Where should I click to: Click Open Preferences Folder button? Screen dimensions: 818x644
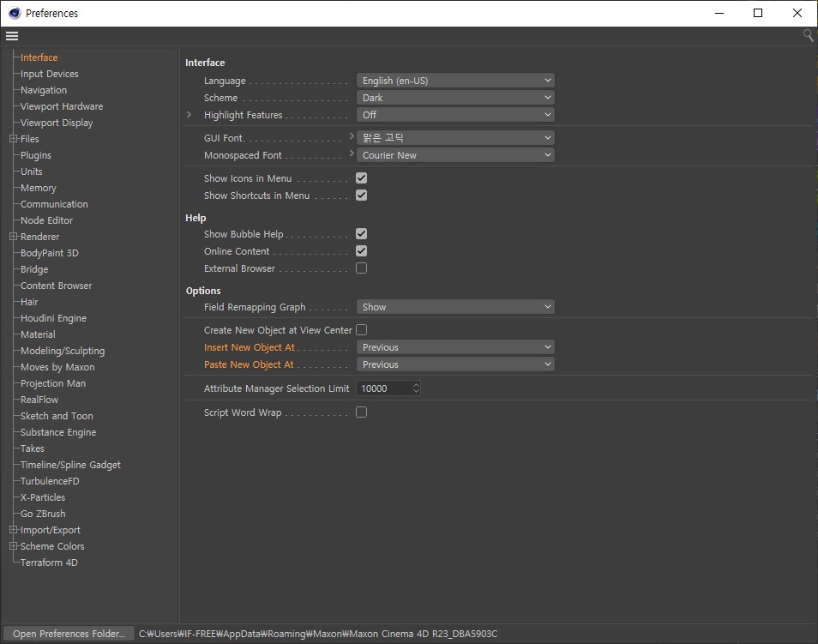pos(69,634)
